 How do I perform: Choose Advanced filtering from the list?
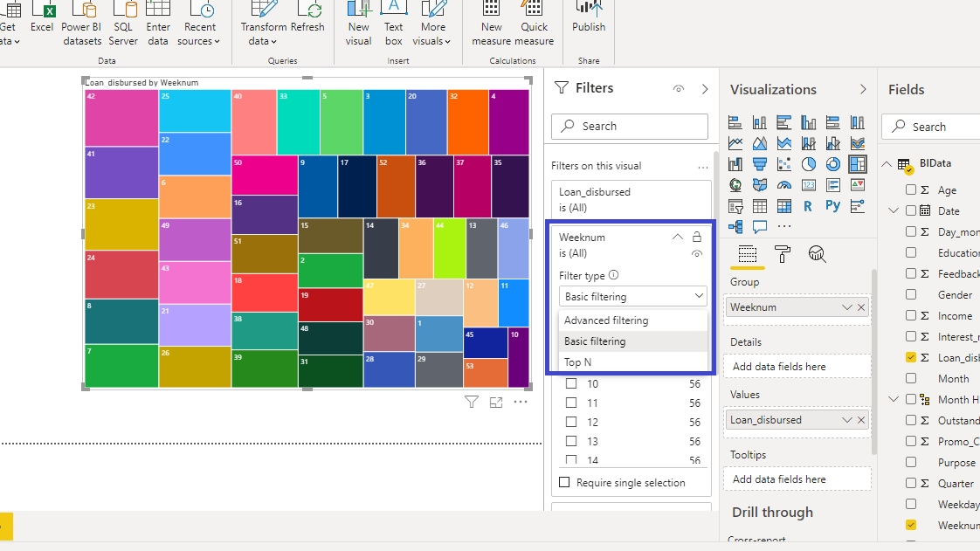606,320
